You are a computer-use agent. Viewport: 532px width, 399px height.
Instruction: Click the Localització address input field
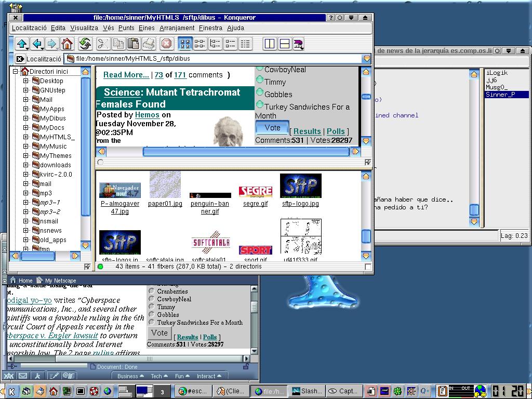tap(213, 59)
